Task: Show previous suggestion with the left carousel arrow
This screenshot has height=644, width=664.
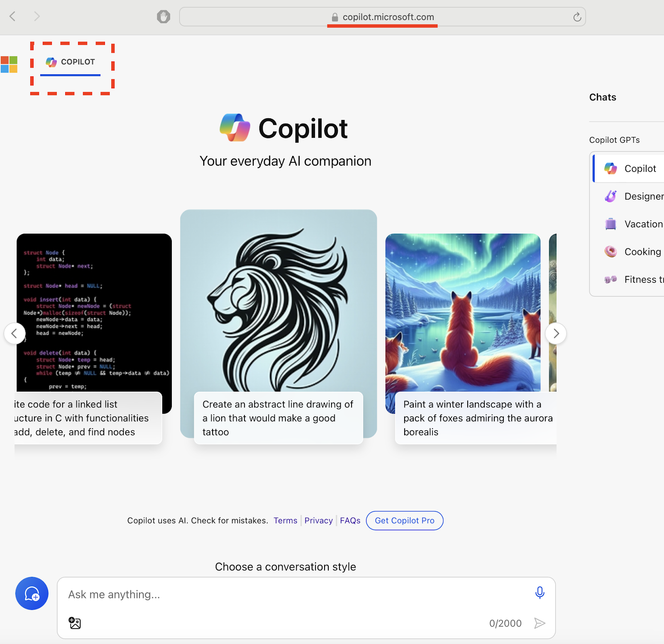Action: pyautogui.click(x=15, y=333)
